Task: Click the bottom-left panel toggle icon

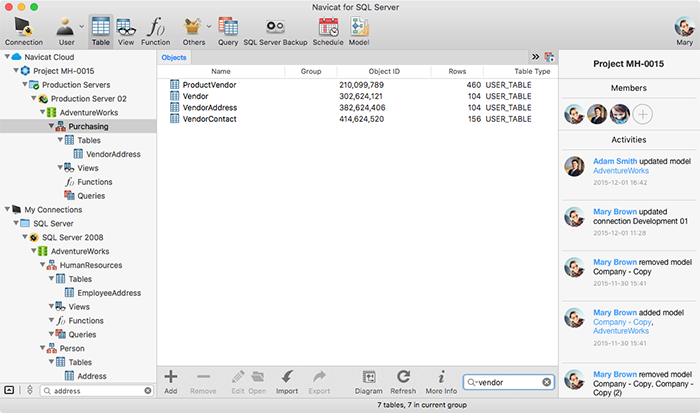Action: click(x=9, y=390)
